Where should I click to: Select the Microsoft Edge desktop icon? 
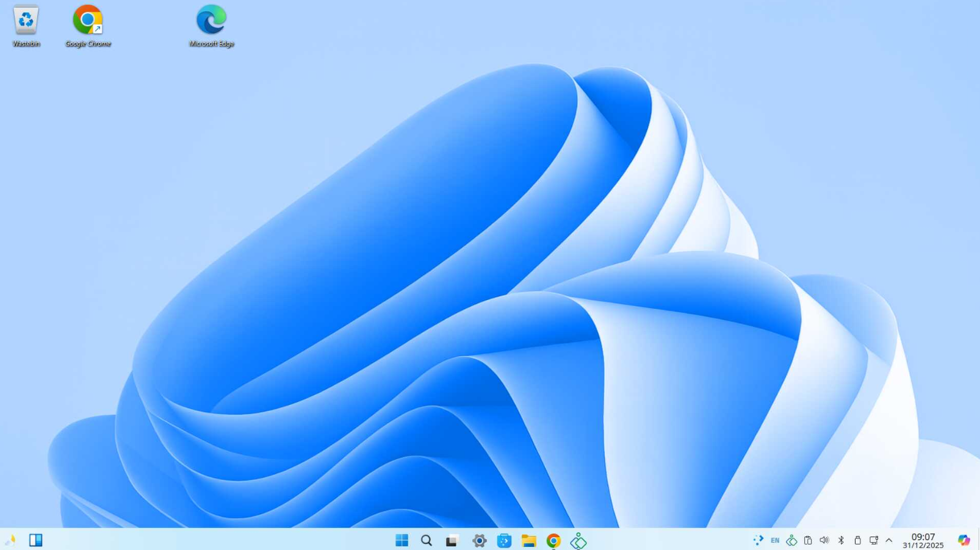click(211, 26)
